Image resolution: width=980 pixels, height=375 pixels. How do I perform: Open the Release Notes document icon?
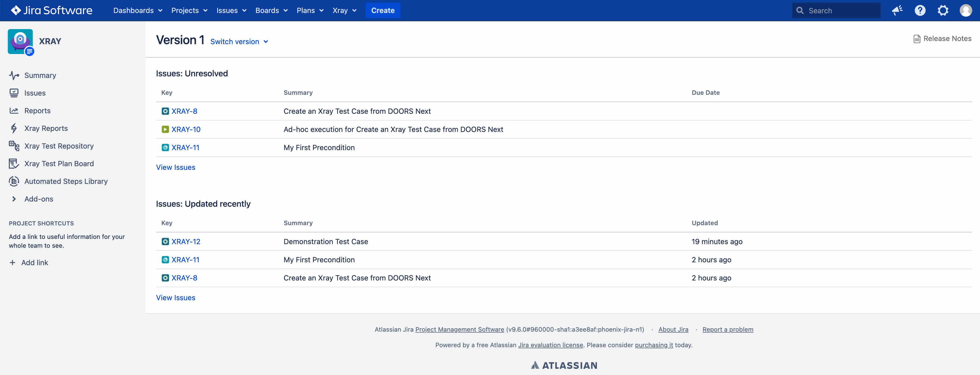[917, 39]
